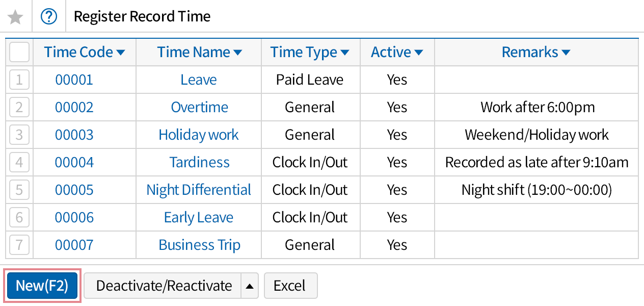Open the Remarks column sort dropdown
The width and height of the screenshot is (644, 306).
click(566, 53)
